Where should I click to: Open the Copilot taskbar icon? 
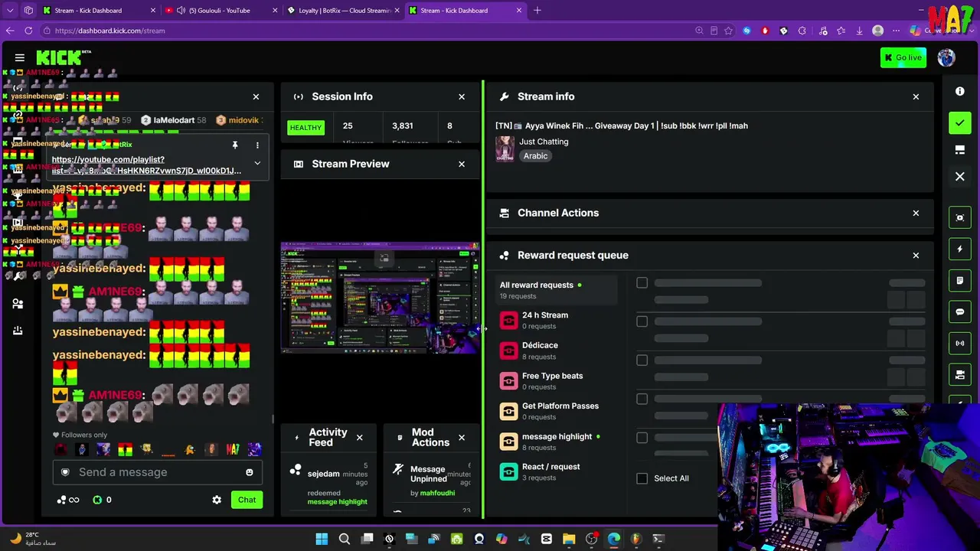click(501, 539)
